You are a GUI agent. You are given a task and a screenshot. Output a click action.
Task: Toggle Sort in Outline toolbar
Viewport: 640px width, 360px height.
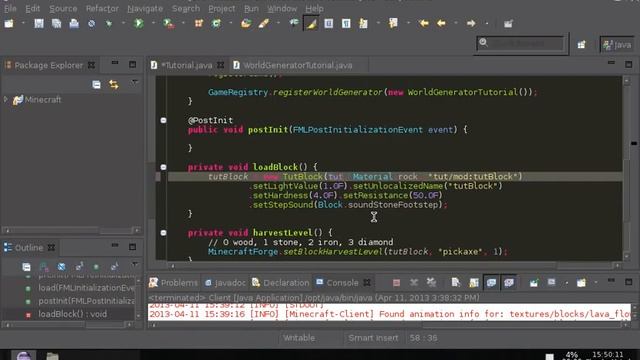coord(44,267)
